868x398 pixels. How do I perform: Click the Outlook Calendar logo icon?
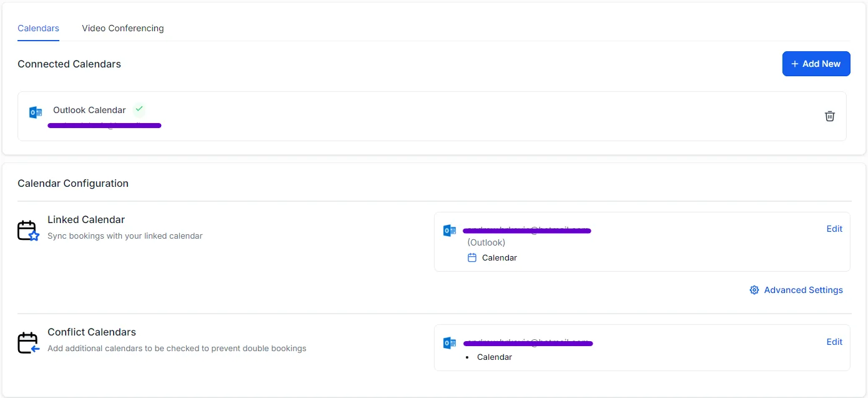[x=35, y=112]
